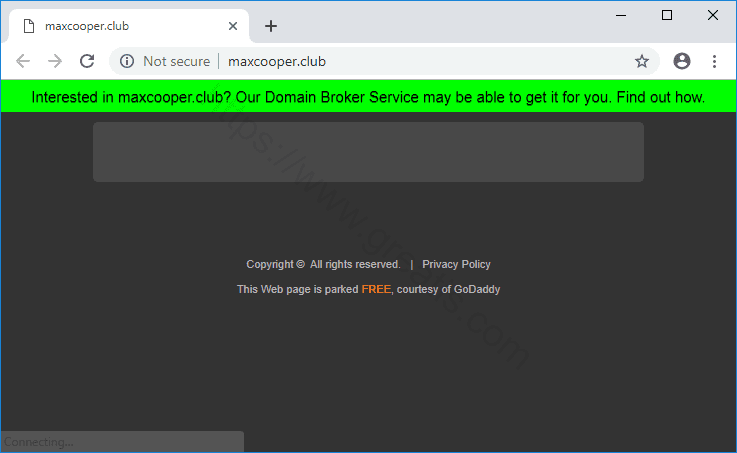Select the maxcooper.club tab
737x453 pixels.
[129, 26]
